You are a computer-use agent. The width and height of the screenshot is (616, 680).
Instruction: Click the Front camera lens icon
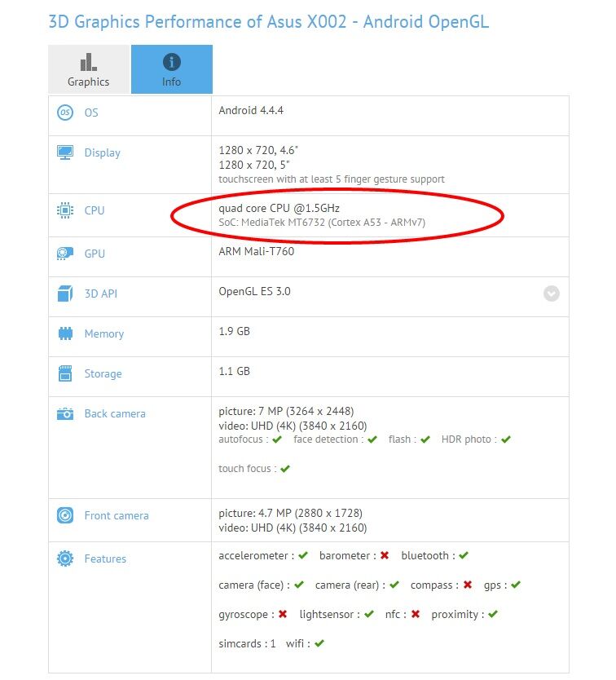point(65,515)
